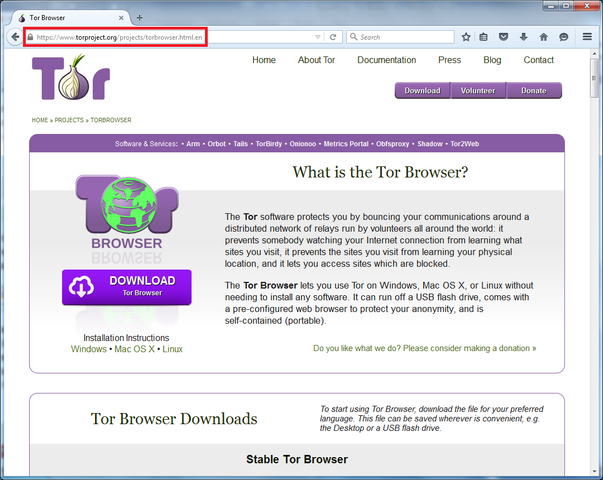Bookmark this page with star icon
This screenshot has width=603, height=480.
coord(466,37)
